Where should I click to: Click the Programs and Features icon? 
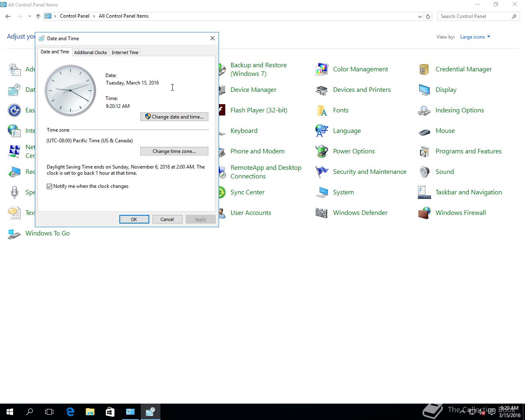pyautogui.click(x=424, y=151)
